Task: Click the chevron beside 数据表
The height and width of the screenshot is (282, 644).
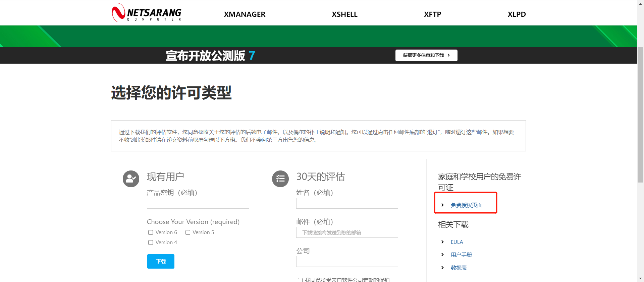Action: (442, 268)
